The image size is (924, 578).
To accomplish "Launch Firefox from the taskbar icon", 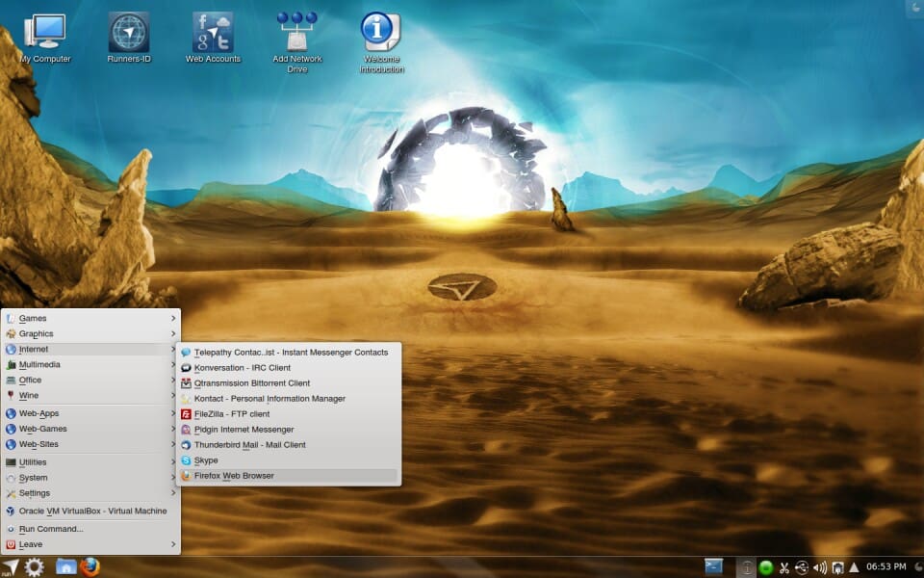I will [x=90, y=566].
